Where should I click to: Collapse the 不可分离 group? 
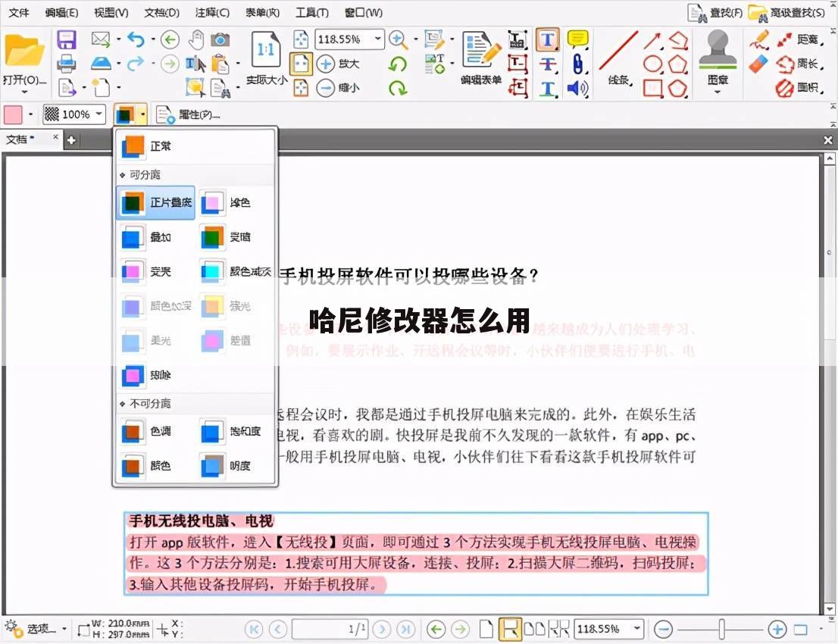pos(123,404)
